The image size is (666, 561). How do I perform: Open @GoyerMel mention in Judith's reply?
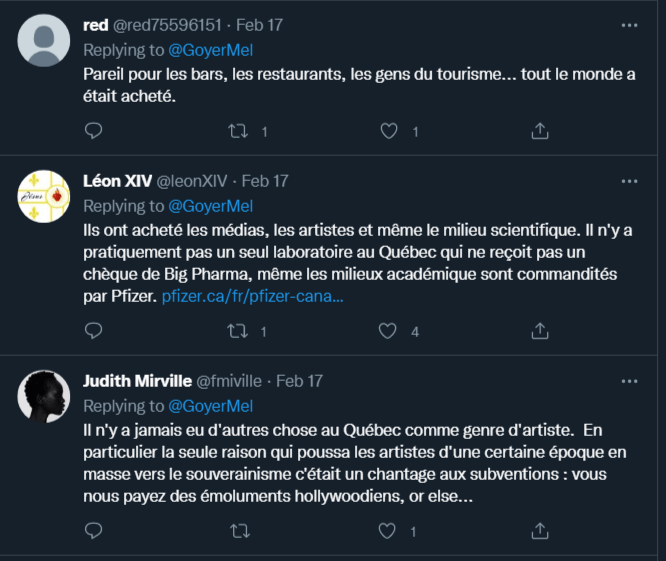(210, 406)
